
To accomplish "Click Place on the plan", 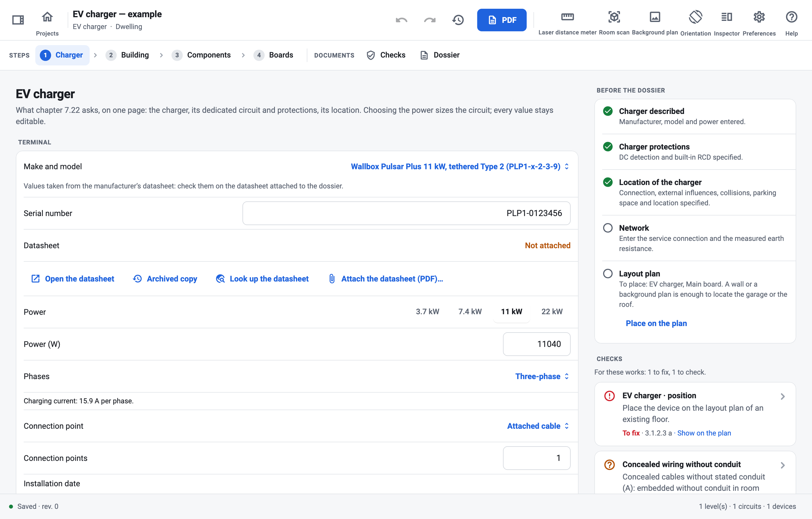I will (656, 323).
